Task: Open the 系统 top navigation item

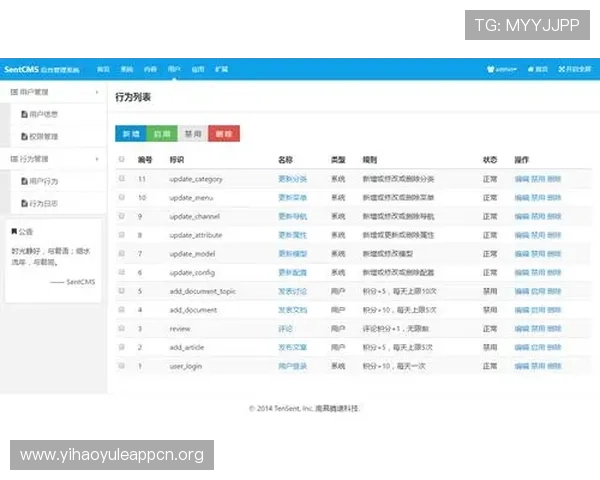Action: (127, 69)
